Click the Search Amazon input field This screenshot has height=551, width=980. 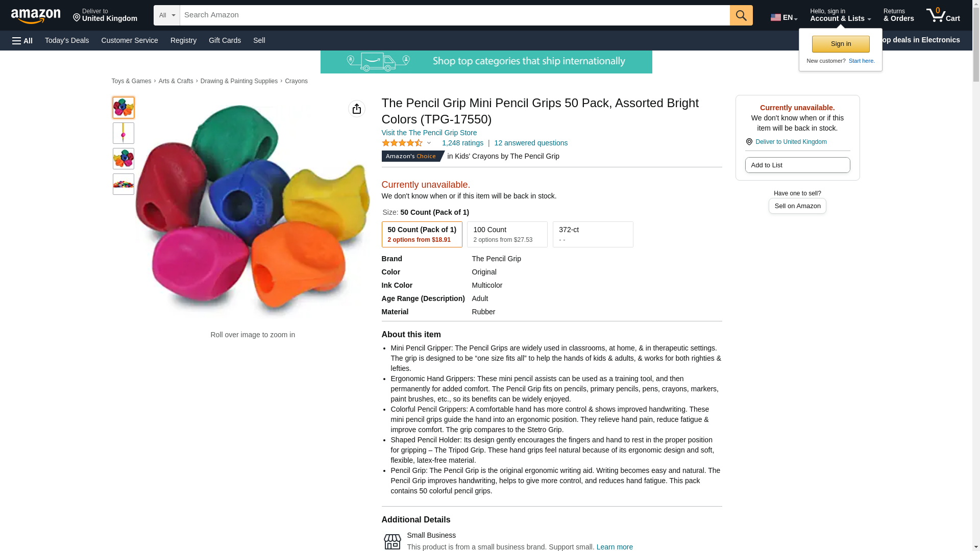(454, 15)
